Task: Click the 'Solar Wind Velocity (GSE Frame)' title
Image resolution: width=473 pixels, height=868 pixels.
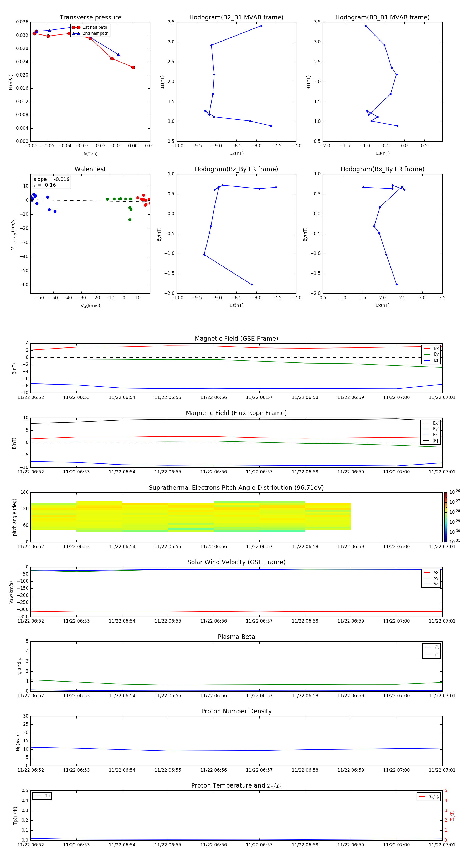Action: pos(236,562)
